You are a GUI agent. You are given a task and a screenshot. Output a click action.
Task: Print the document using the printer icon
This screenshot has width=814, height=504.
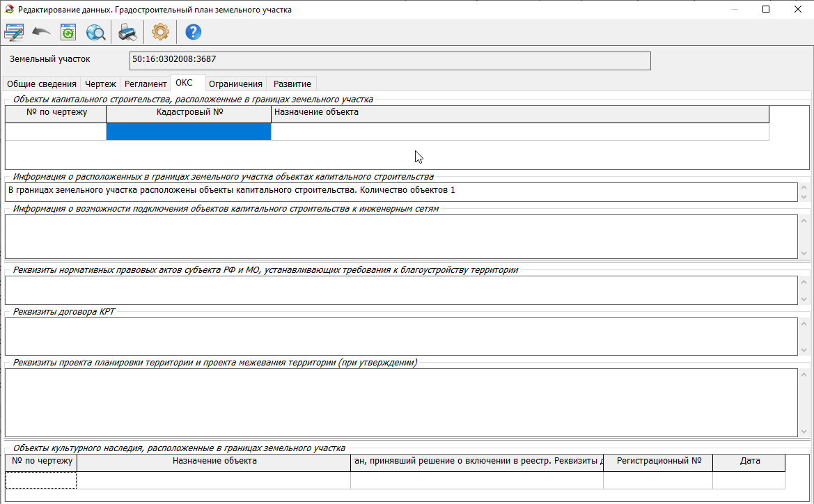(127, 32)
